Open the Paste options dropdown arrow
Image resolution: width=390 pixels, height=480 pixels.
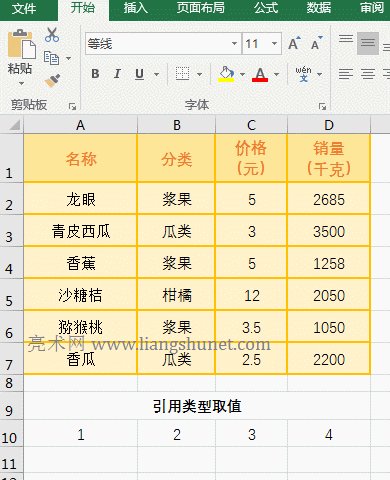[x=21, y=83]
